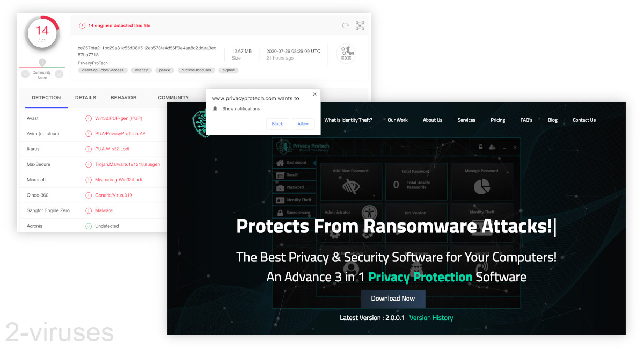
Task: Open the Contact Us page
Action: click(584, 120)
